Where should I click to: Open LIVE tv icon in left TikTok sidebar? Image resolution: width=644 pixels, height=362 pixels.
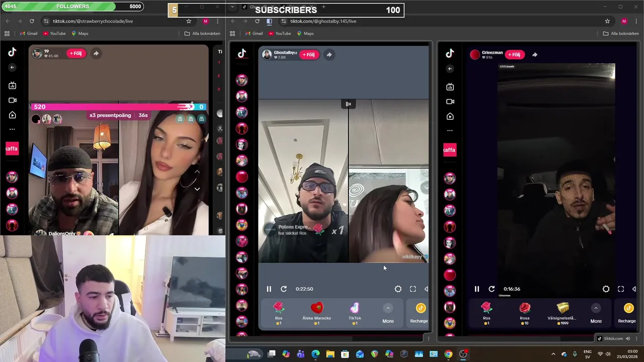pos(12,85)
